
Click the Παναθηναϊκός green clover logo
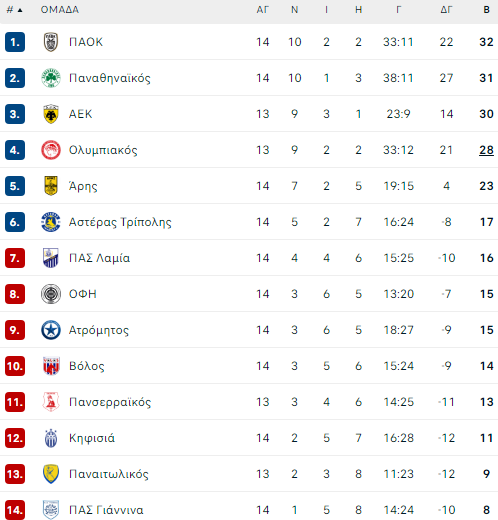click(51, 78)
